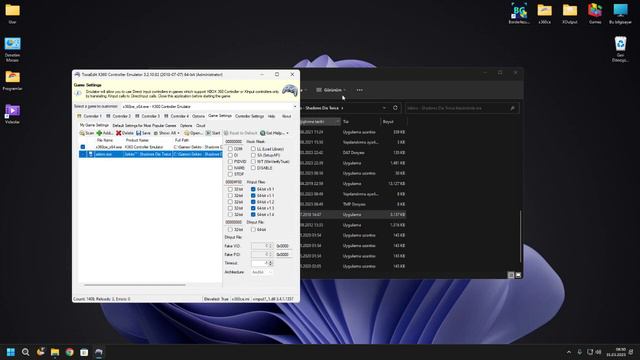Check the 64-bit DInput file box

click(x=253, y=230)
